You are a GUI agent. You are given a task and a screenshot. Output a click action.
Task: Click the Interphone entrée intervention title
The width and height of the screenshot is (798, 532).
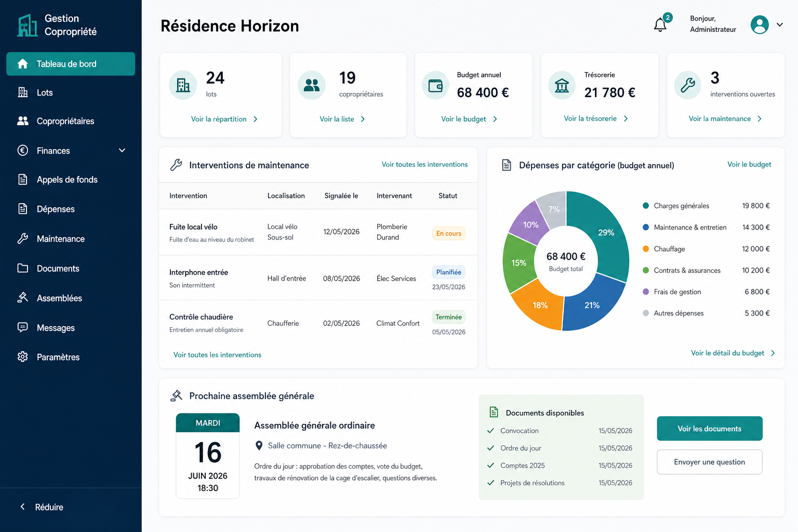click(x=198, y=272)
